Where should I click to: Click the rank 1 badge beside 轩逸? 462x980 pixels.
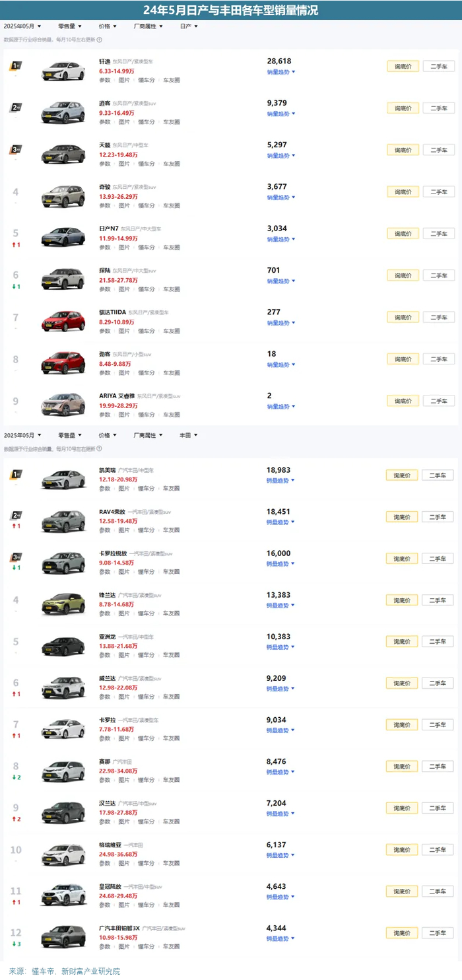click(16, 66)
